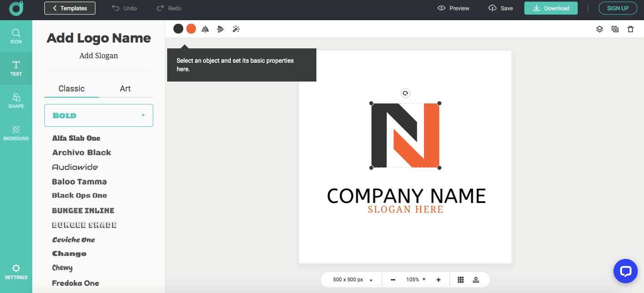
Task: Toggle the canvas grid display
Action: click(x=460, y=280)
